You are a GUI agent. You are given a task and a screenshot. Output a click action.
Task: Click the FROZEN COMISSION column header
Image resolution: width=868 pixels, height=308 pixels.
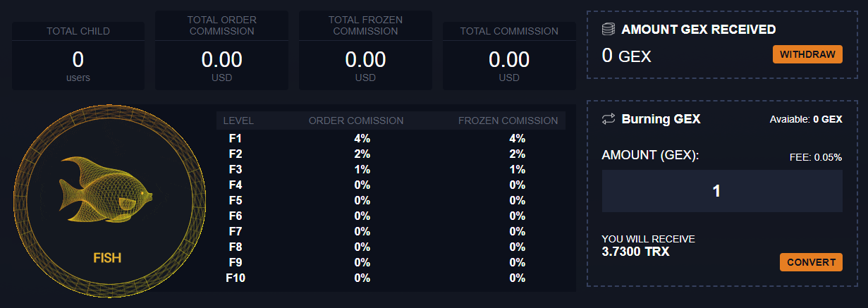tap(508, 121)
